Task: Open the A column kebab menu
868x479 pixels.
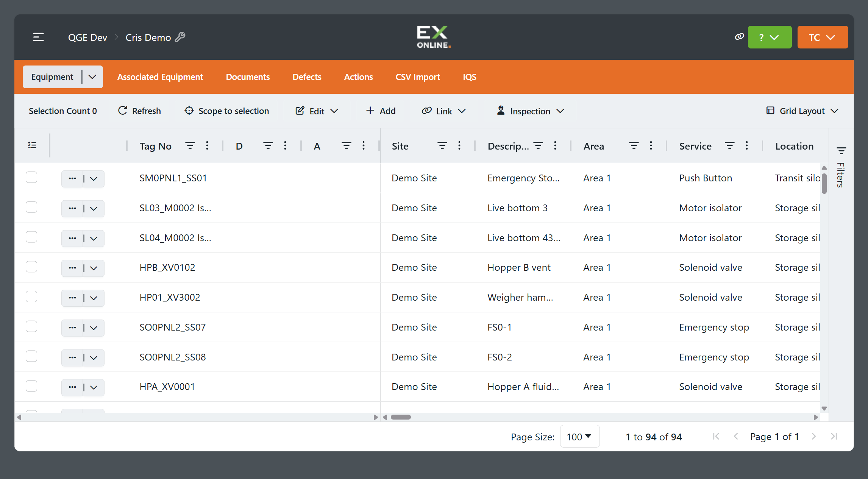Action: pos(364,145)
